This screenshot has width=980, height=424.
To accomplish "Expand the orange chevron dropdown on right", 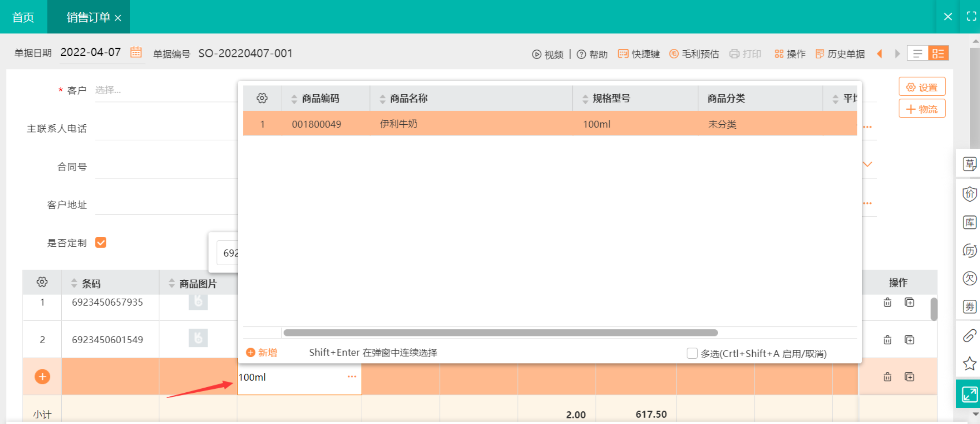I will [867, 164].
